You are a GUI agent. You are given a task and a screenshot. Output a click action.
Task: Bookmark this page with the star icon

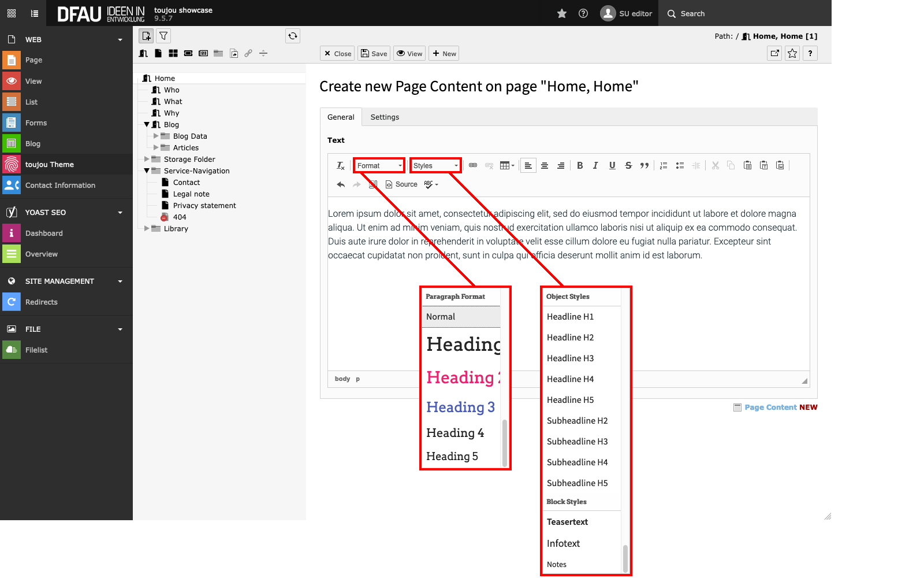[792, 54]
